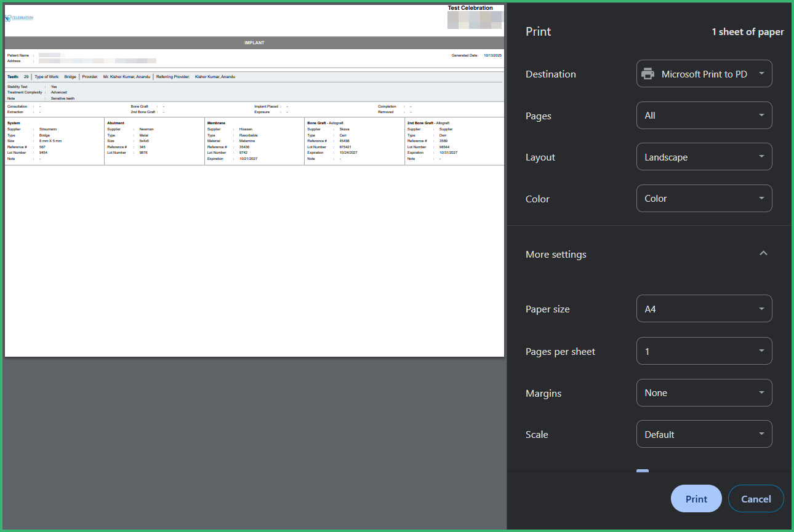Viewport: 794px width, 532px height.
Task: Click the 'Allograft' 2nd bone graft heading
Action: pos(443,123)
